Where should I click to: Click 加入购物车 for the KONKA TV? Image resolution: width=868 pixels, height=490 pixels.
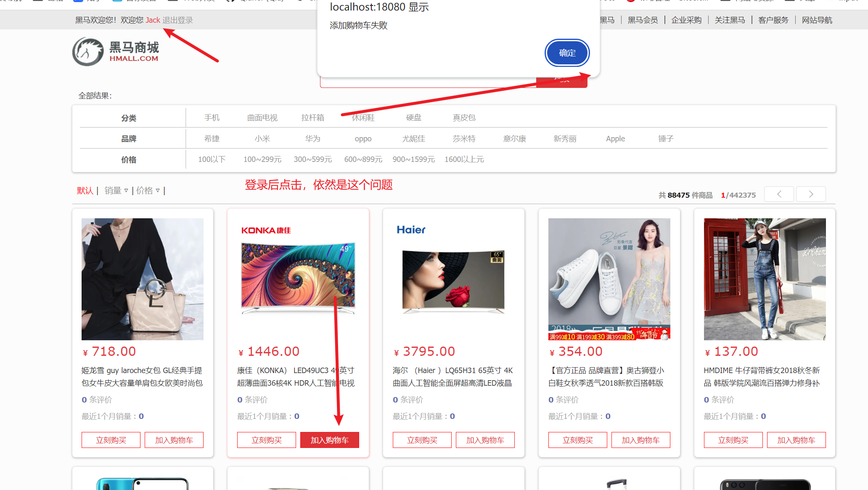click(x=330, y=440)
